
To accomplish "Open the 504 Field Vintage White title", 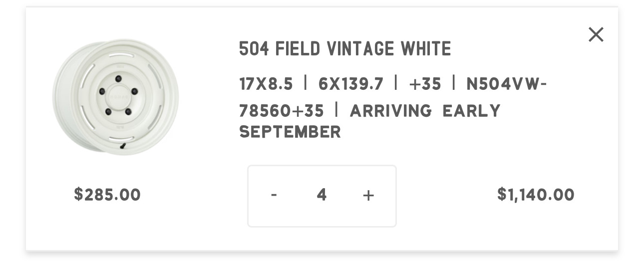I will tap(345, 49).
